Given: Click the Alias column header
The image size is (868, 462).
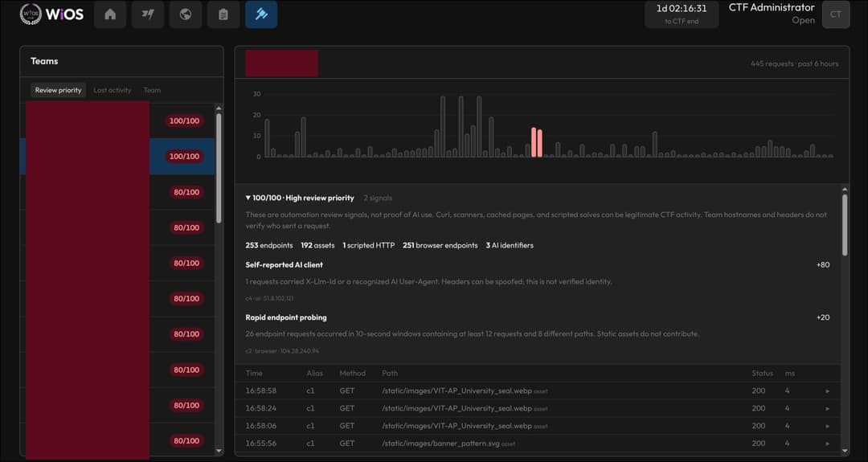Looking at the screenshot, I should [x=314, y=374].
